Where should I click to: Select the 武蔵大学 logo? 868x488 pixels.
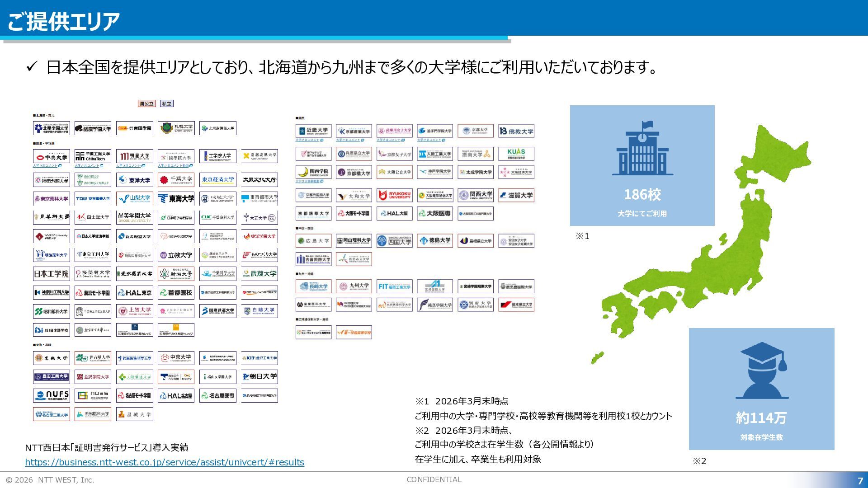259,274
